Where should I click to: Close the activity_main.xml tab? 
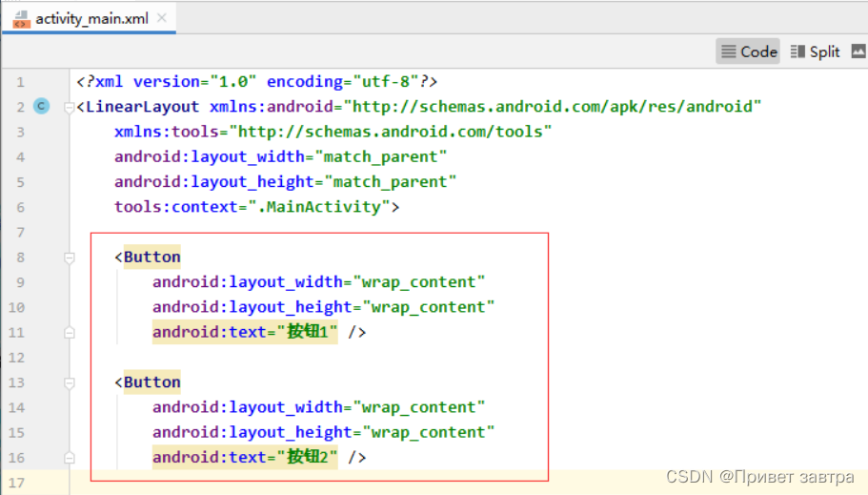click(x=162, y=18)
